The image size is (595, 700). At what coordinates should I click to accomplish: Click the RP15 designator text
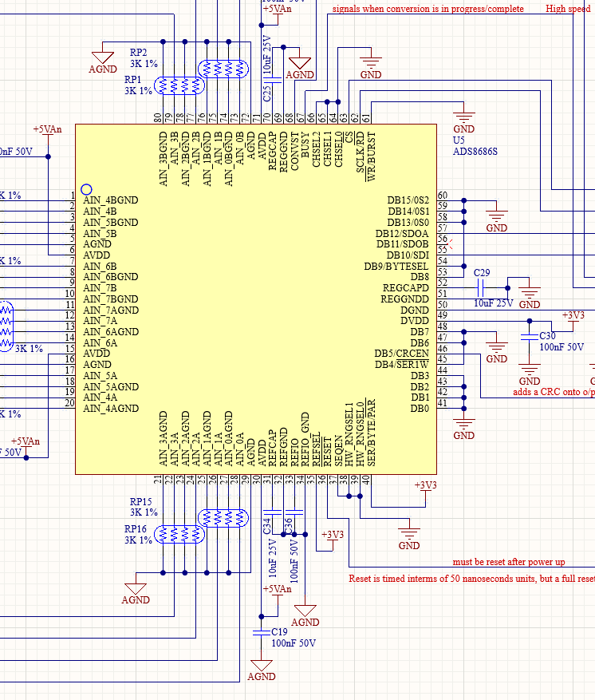(x=141, y=502)
